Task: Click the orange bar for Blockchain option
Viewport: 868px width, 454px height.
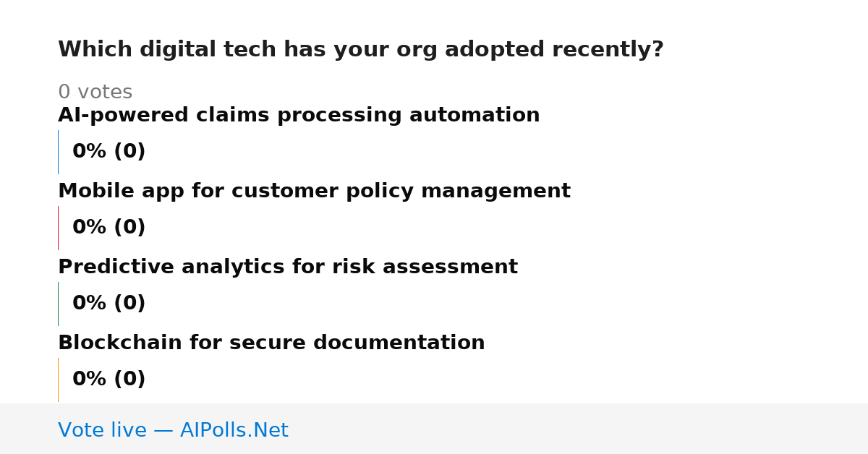Action: pyautogui.click(x=58, y=380)
